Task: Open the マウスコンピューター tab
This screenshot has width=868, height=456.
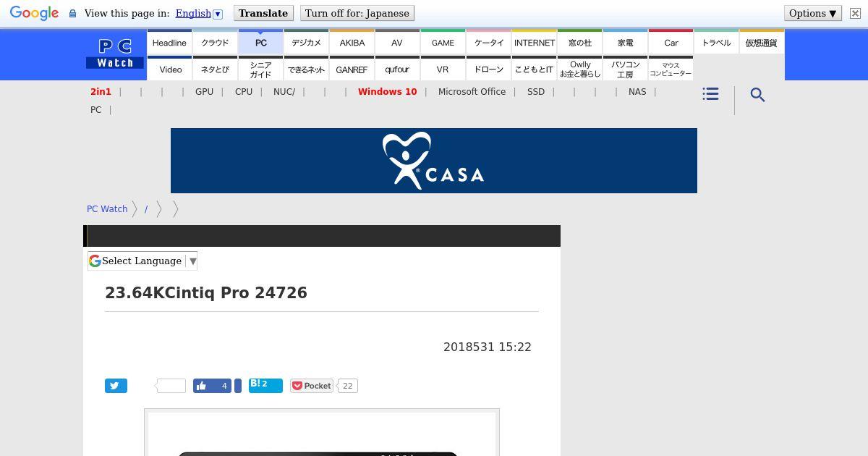Action: pos(671,69)
